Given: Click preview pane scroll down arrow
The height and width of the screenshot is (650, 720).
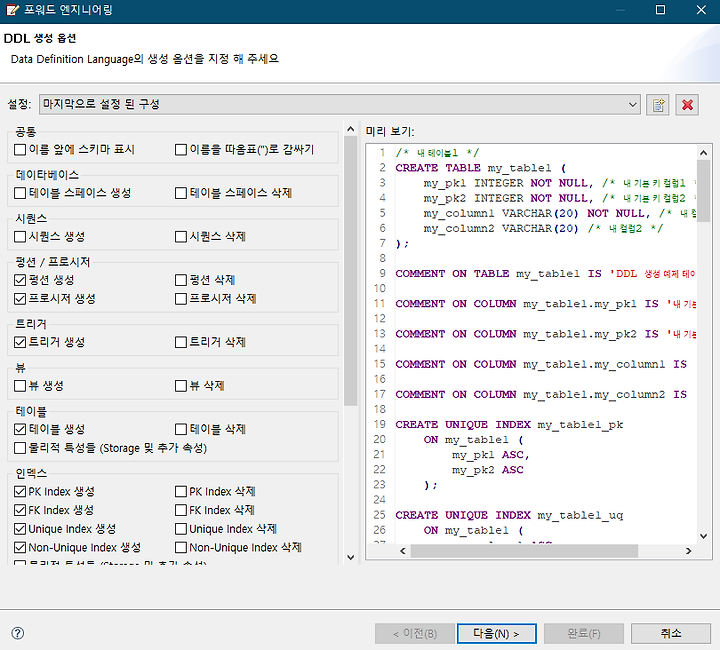Looking at the screenshot, I should (x=703, y=536).
